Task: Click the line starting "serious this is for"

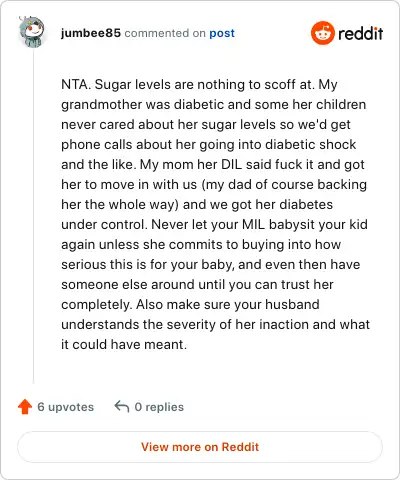Action: pyautogui.click(x=211, y=264)
